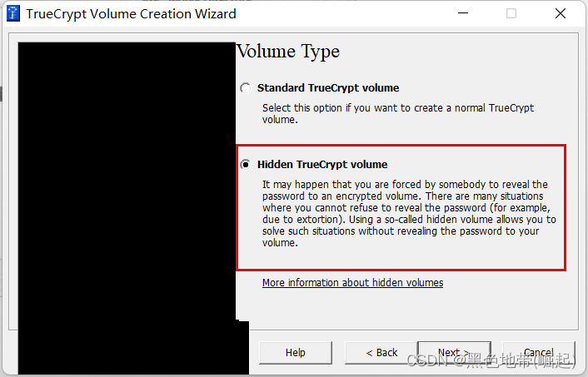588x377 pixels.
Task: Close the TrueCrypt wizard window
Action: click(x=561, y=13)
